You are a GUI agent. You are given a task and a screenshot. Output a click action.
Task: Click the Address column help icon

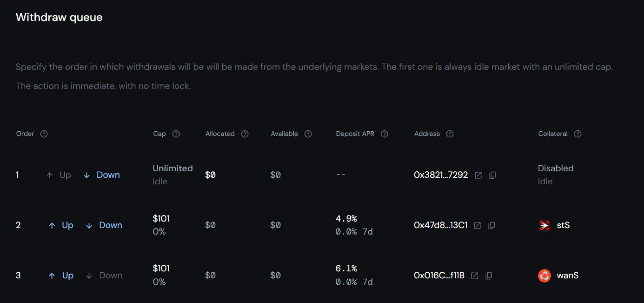tap(450, 134)
